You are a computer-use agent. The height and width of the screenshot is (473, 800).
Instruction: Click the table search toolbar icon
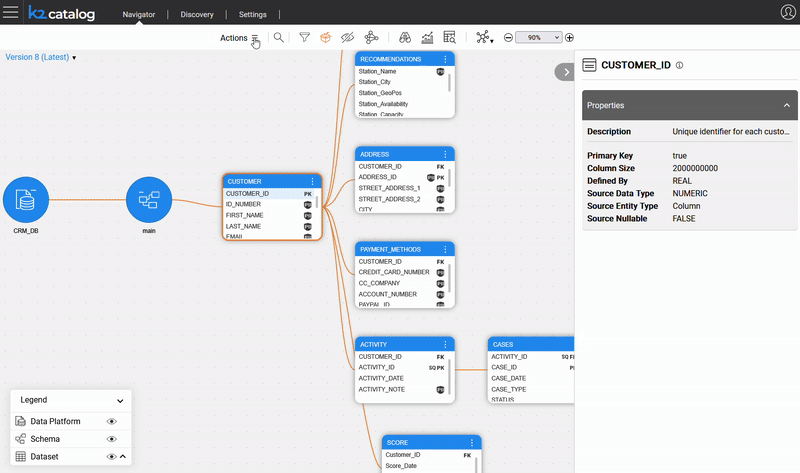pos(449,37)
